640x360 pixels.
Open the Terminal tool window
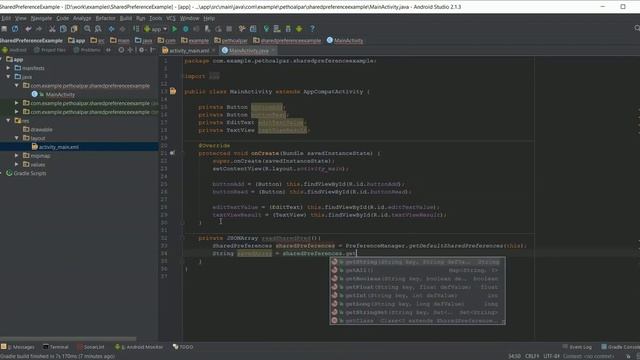click(56, 347)
